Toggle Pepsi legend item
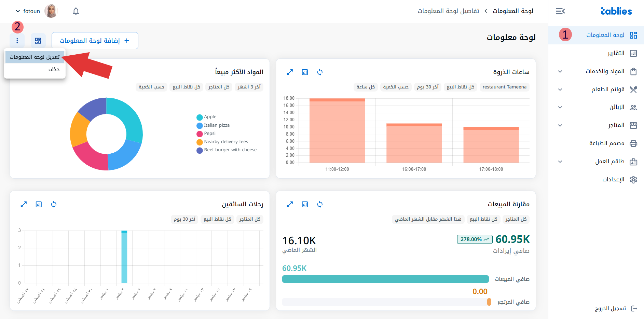The image size is (644, 319). [x=206, y=134]
